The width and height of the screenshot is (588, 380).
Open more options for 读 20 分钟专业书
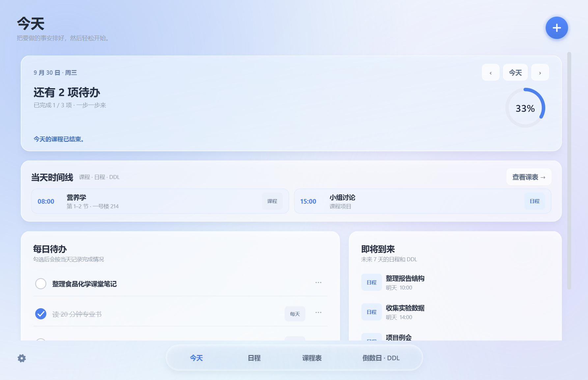318,313
